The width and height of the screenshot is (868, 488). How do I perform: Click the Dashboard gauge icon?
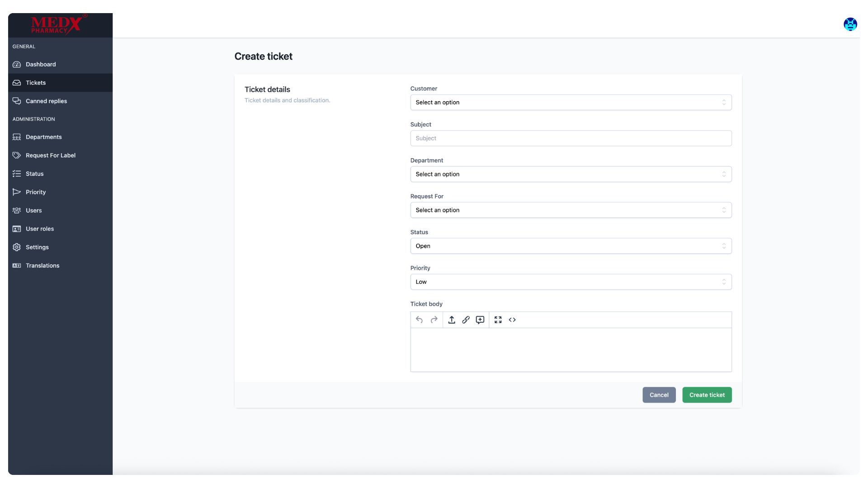[17, 65]
